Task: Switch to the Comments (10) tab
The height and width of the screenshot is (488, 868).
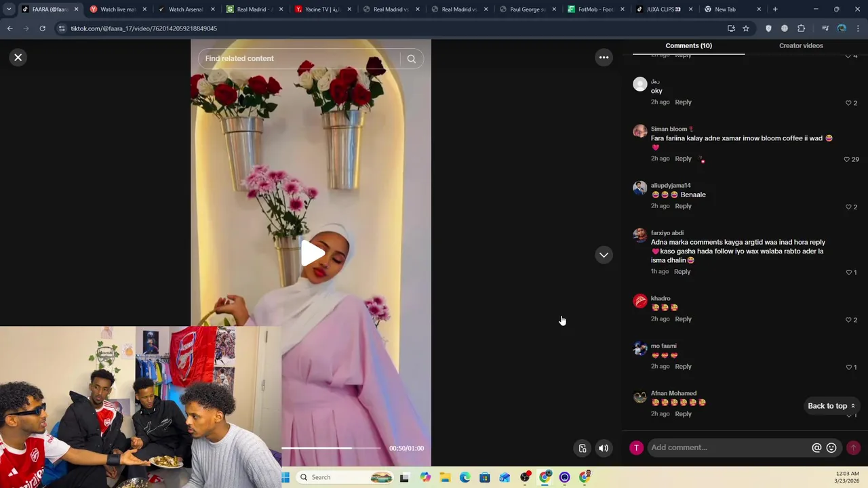Action: click(688, 45)
